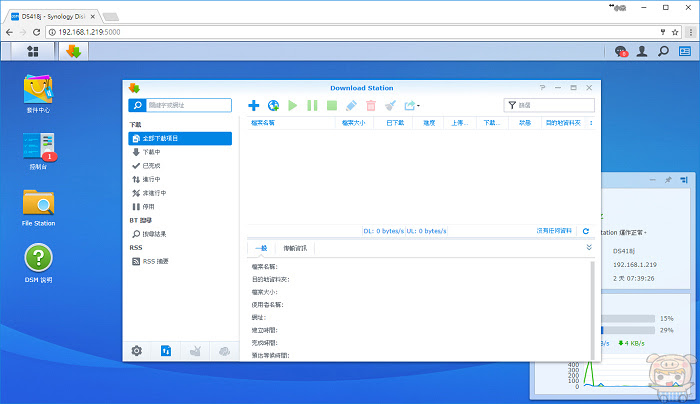Select 停用 in the sidebar
Viewport: 700px width, 404px height.
pos(180,207)
